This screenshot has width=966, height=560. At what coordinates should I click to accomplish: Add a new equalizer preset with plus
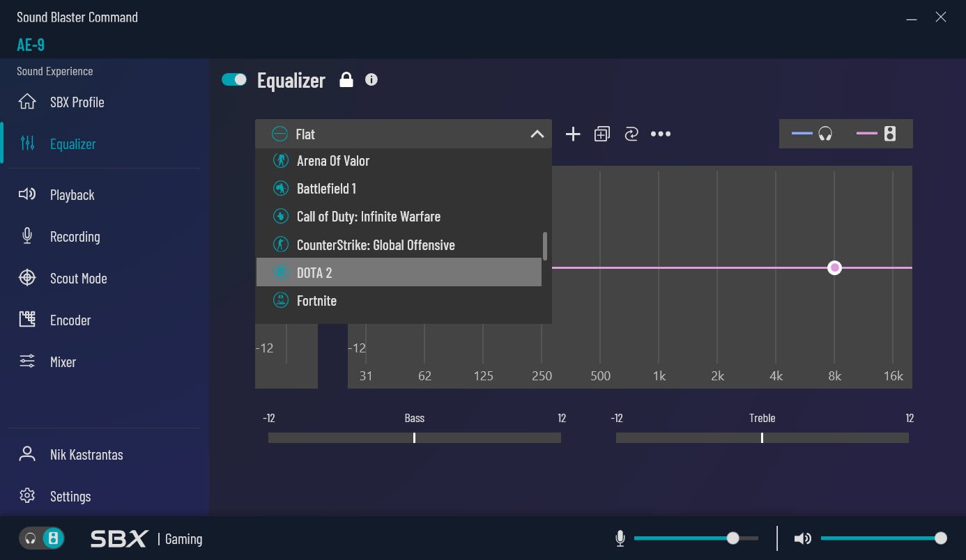tap(573, 134)
